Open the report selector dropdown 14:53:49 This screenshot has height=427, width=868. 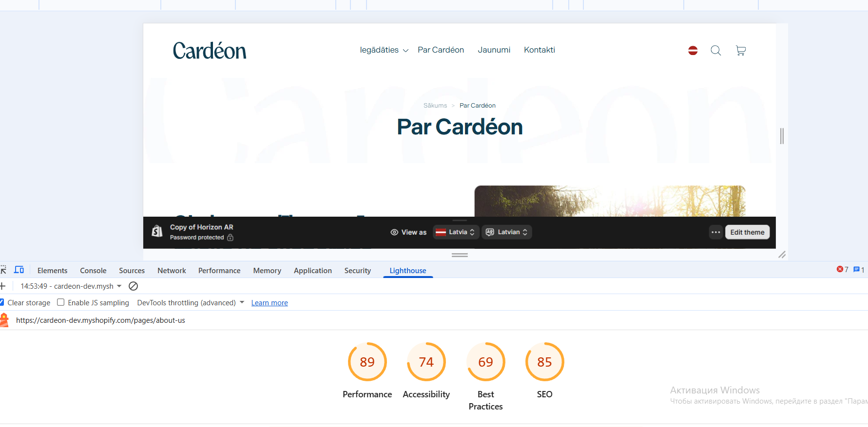(71, 286)
